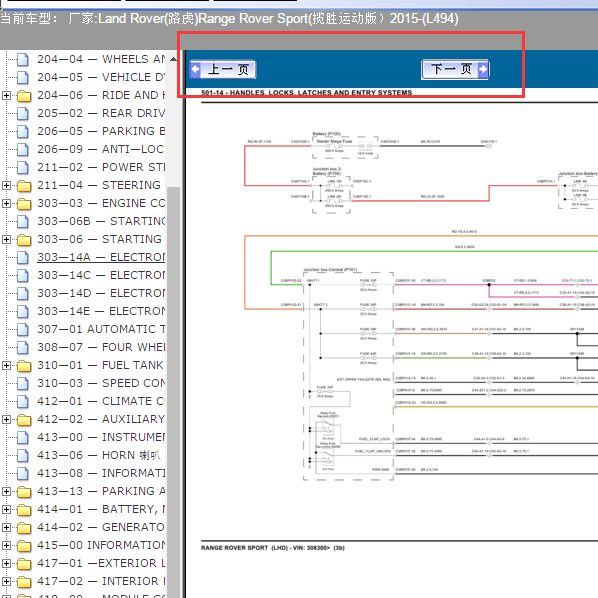598x598 pixels.
Task: Expand the 412-02 AUXILIARY folder
Action: pyautogui.click(x=6, y=420)
